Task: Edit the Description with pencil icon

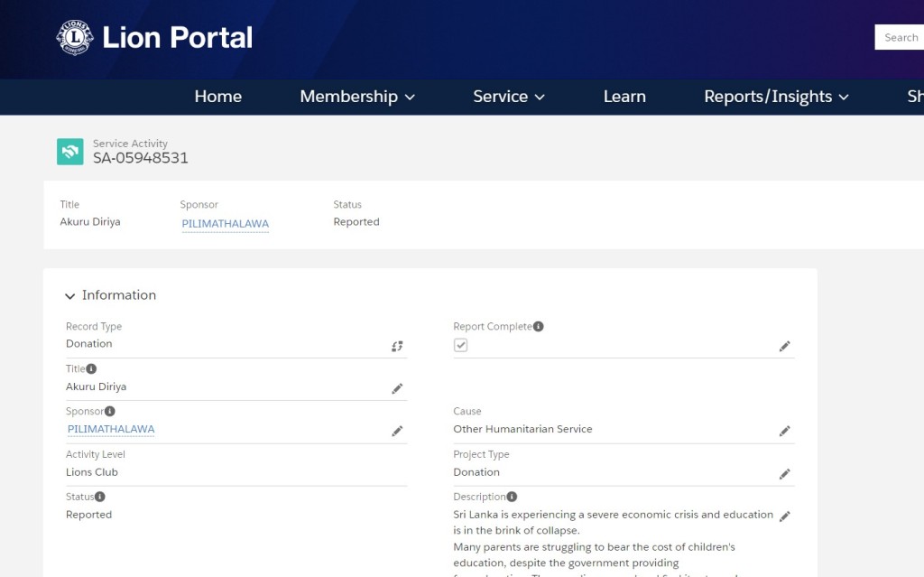Action: (784, 517)
